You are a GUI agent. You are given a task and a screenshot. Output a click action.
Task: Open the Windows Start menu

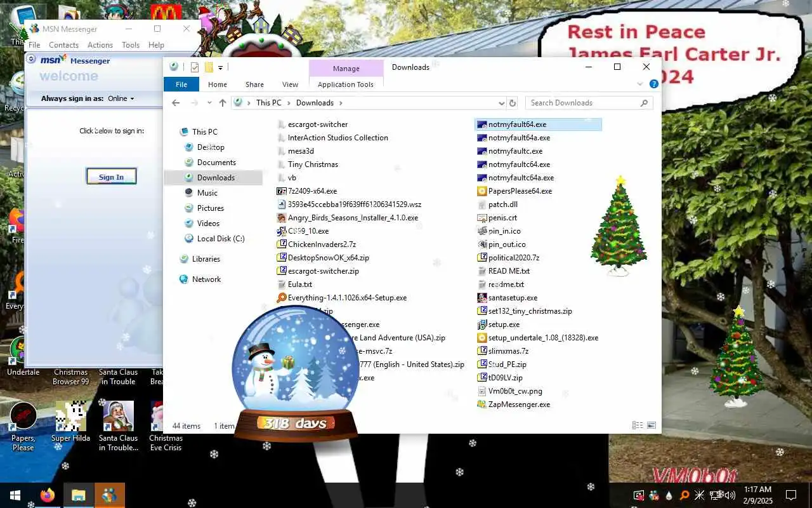15,495
